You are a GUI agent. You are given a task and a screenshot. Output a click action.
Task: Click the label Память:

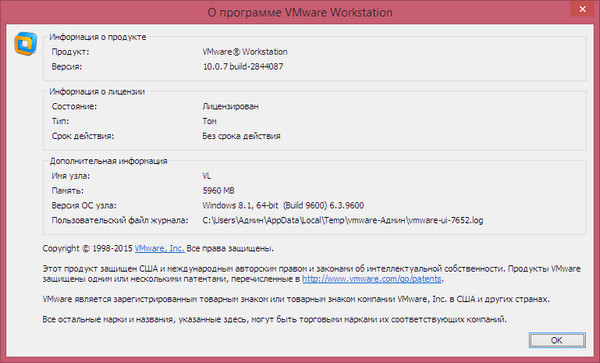pos(67,190)
